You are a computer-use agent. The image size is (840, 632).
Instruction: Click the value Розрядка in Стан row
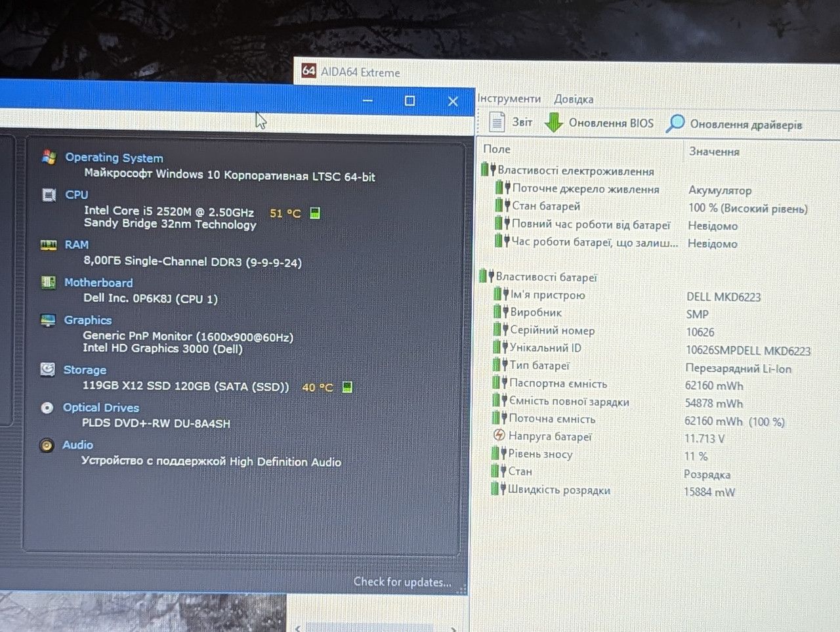tap(707, 474)
